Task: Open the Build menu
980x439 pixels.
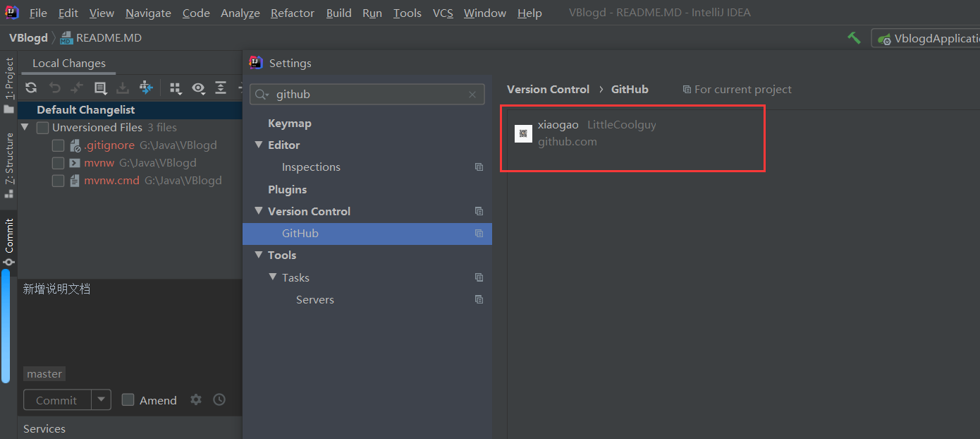Action: click(339, 13)
